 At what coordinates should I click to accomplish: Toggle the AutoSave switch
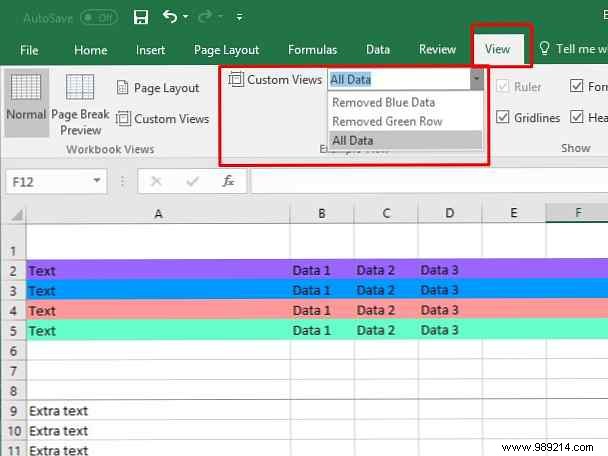tap(99, 18)
